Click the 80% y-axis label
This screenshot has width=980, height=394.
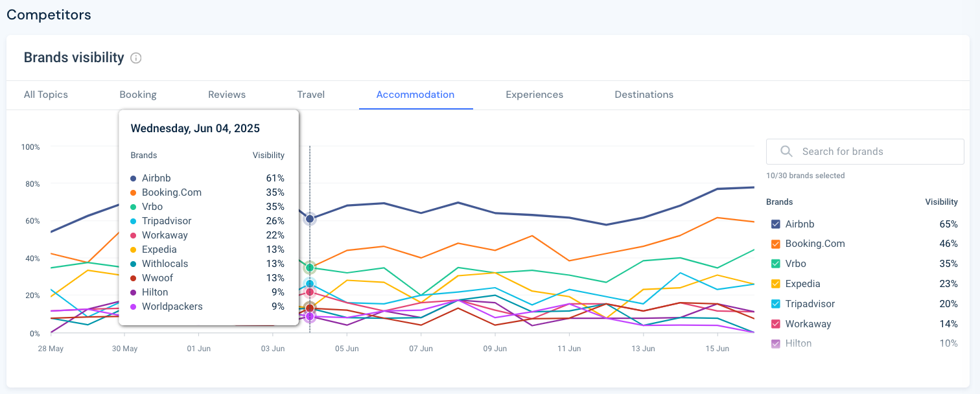pos(32,184)
